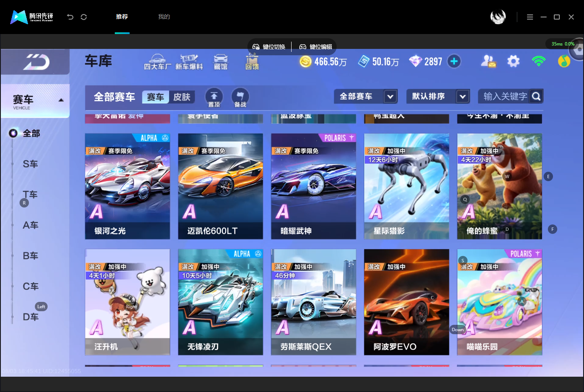Select the 喵喵乐园 car card

click(x=500, y=302)
